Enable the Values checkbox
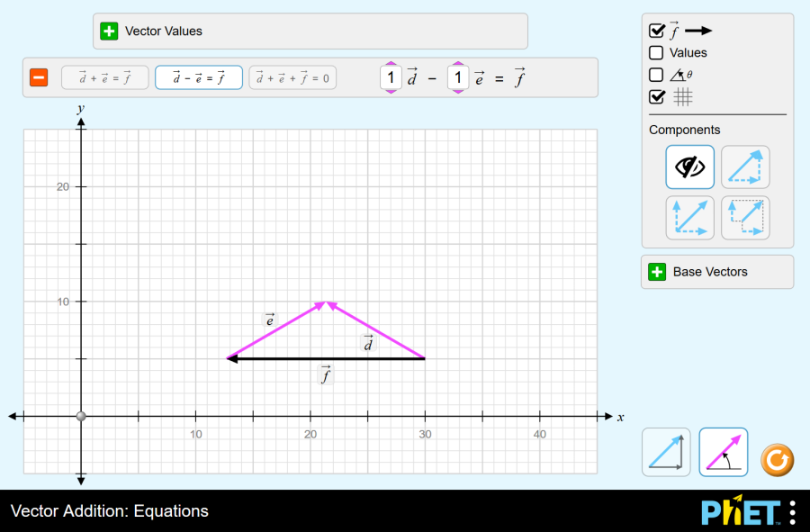Viewport: 810px width, 532px height. [657, 53]
